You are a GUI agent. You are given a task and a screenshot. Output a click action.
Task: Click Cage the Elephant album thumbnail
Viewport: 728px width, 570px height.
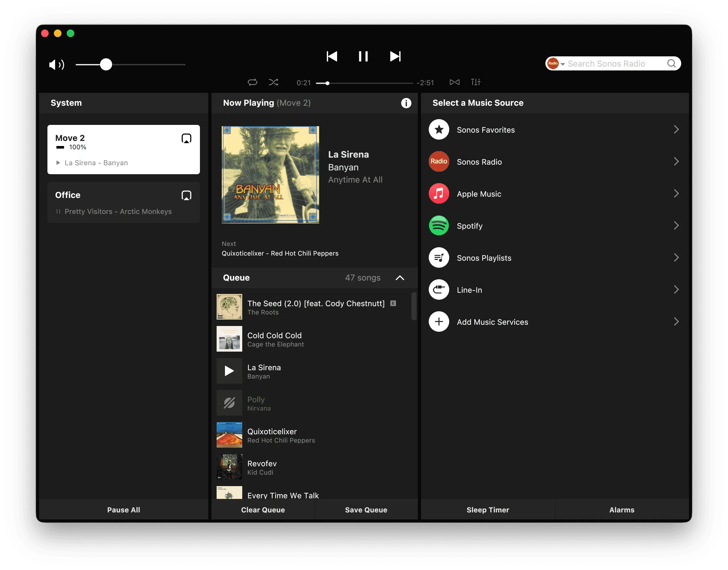pyautogui.click(x=229, y=339)
